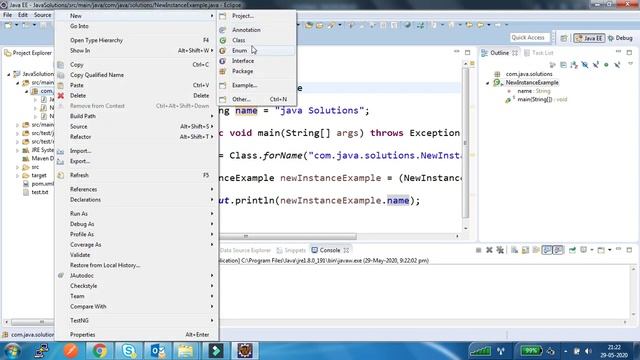Click the Import icon in context menu
This screenshot has width=640, height=360.
tap(61, 151)
